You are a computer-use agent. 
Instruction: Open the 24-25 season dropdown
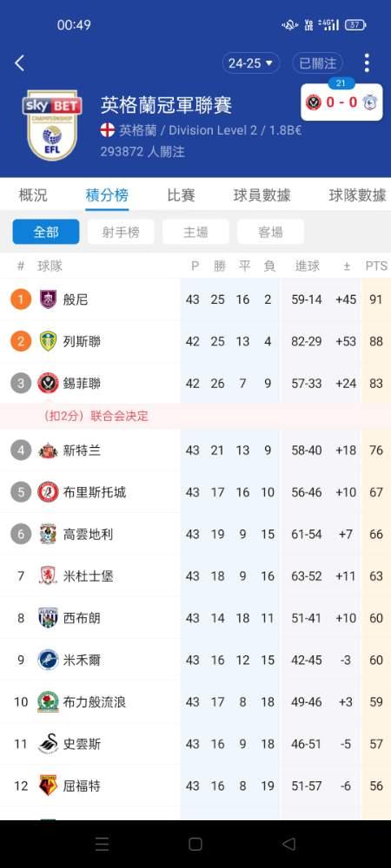251,63
